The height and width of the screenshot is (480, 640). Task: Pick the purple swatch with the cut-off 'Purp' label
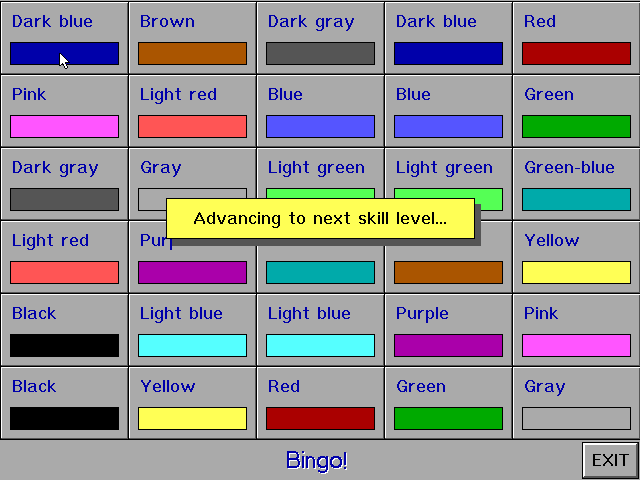point(192,273)
